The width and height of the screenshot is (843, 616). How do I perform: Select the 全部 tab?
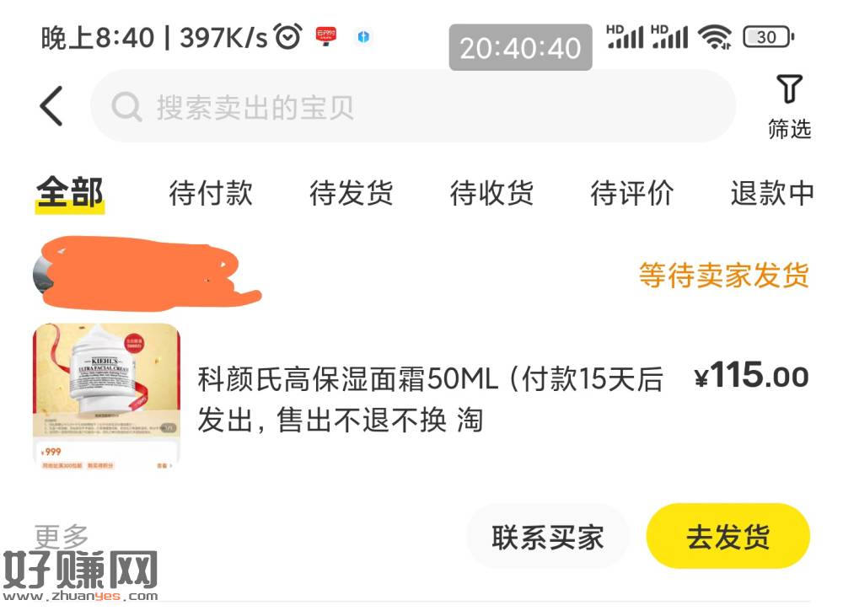pyautogui.click(x=69, y=193)
